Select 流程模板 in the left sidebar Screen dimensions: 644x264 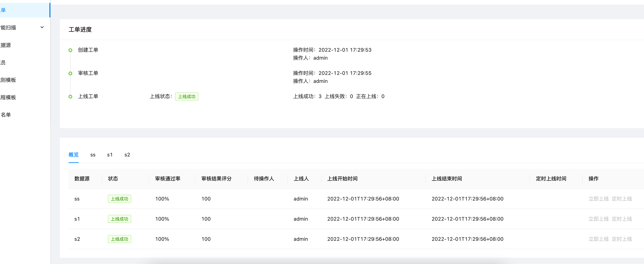(7, 97)
